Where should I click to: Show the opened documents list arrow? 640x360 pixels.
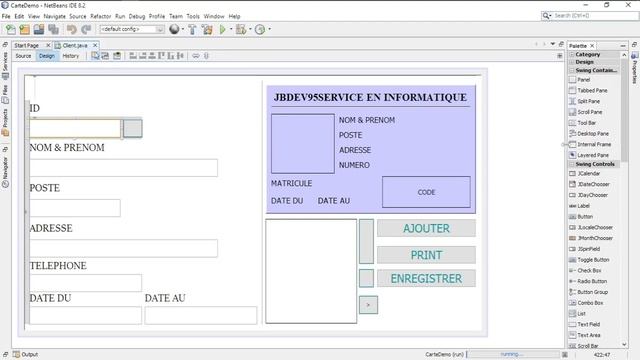(553, 44)
